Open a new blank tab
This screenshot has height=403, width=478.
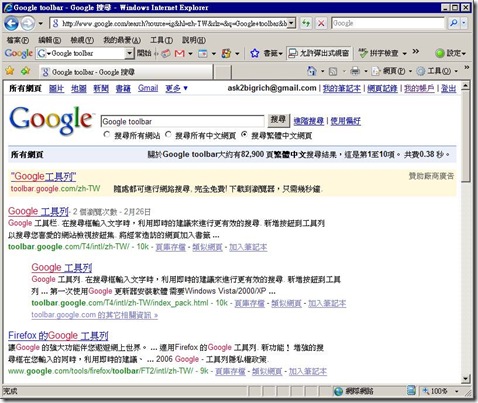coord(223,72)
